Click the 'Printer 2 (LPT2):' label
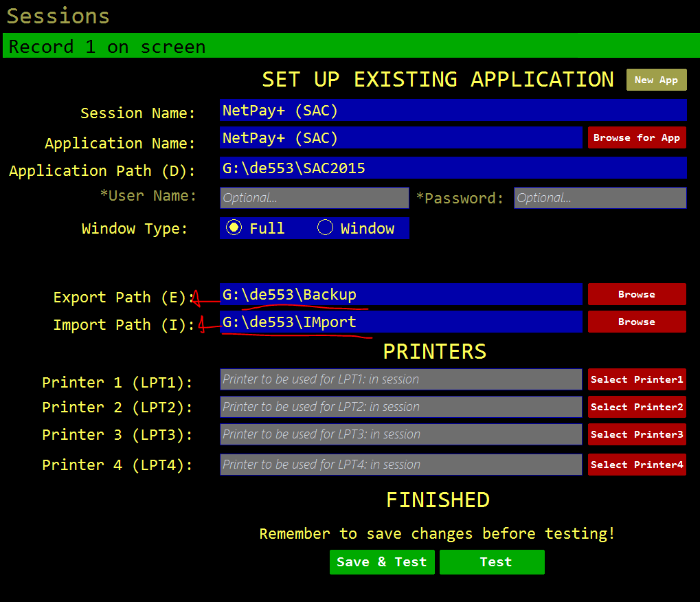Screen dimensions: 700x602 [117, 408]
